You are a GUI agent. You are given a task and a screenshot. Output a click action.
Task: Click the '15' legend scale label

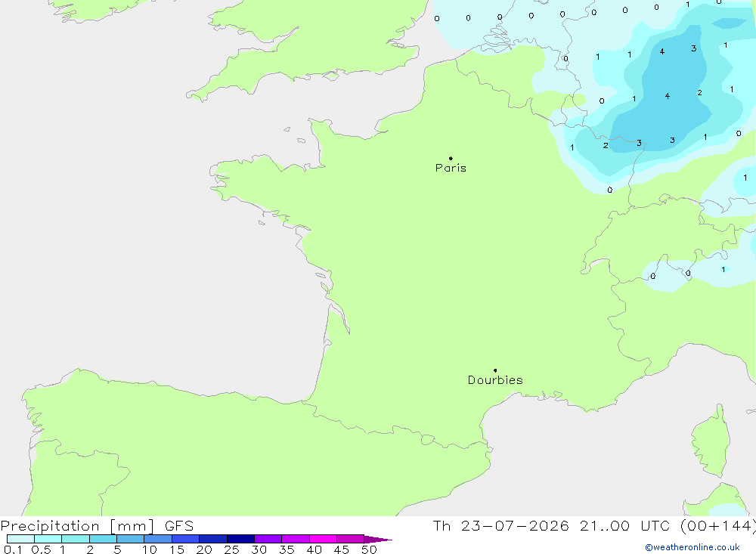tap(177, 549)
